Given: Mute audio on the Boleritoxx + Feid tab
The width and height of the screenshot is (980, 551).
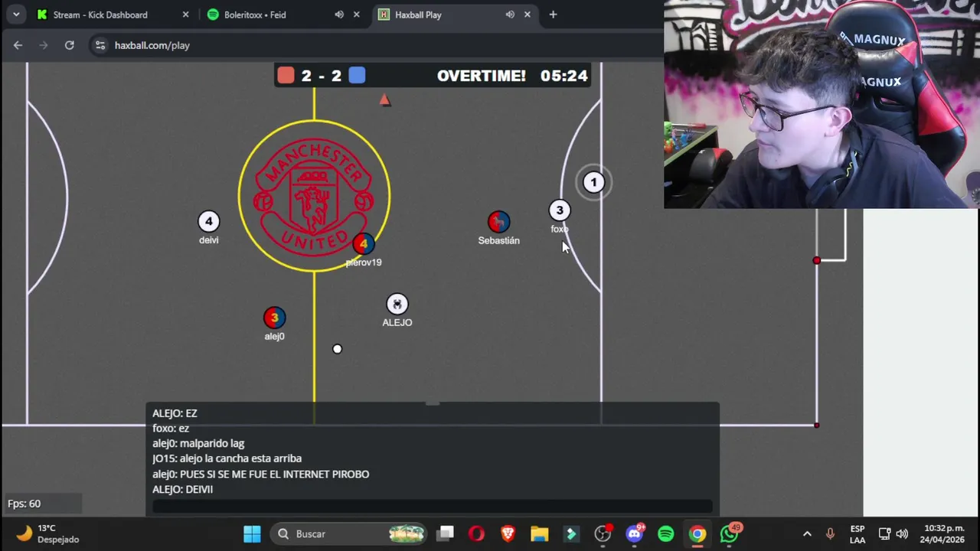Looking at the screenshot, I should pos(339,15).
